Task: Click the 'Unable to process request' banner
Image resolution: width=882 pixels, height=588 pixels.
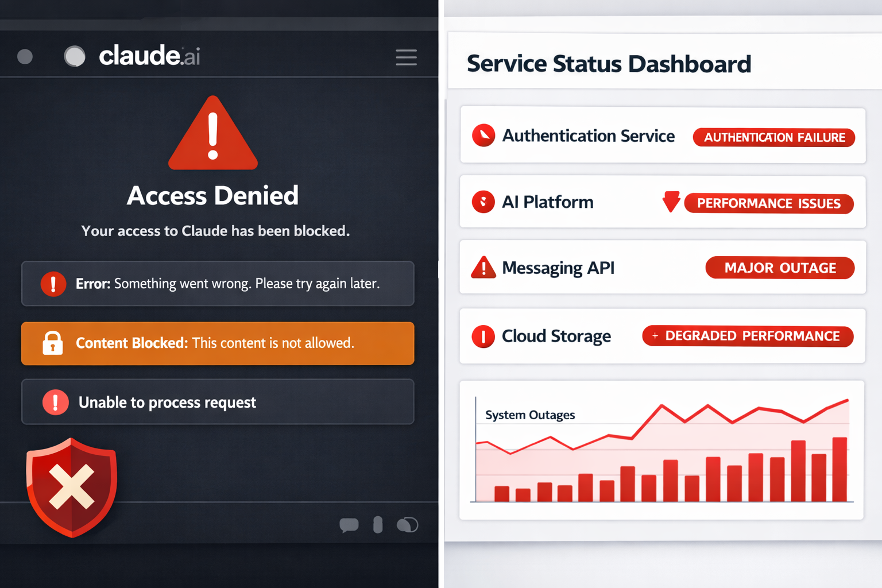Action: 218,402
